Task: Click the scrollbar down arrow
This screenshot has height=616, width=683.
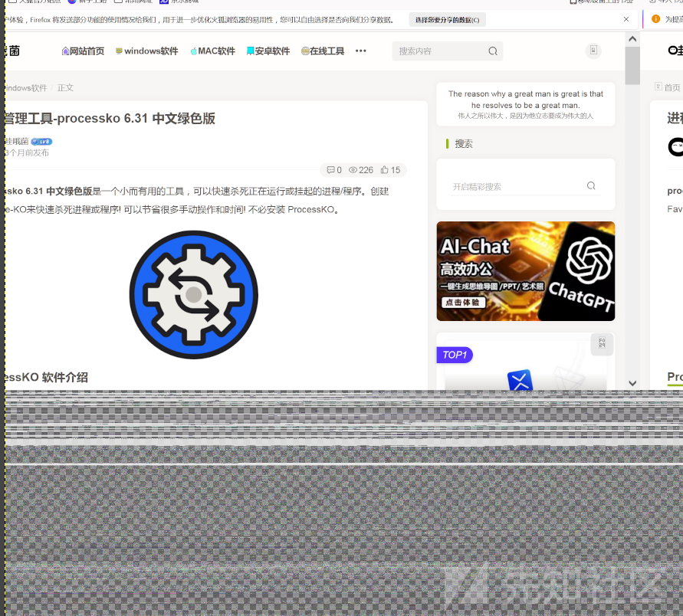Action: pyautogui.click(x=632, y=383)
